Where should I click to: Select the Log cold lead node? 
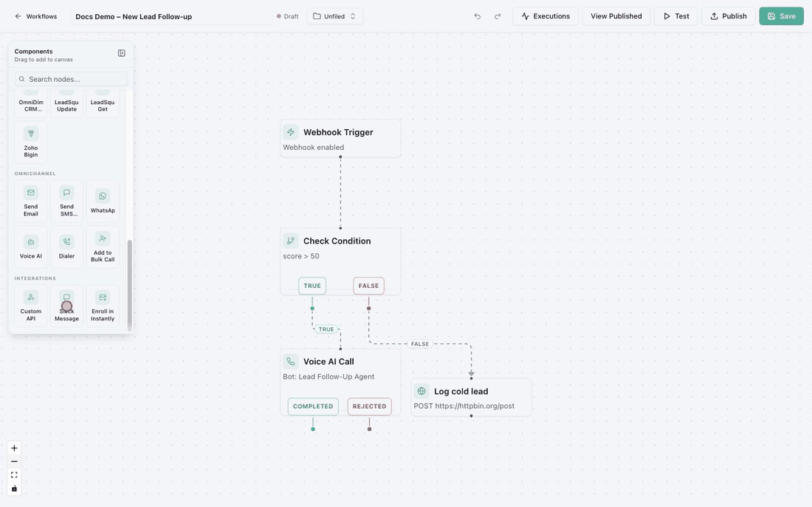click(471, 397)
